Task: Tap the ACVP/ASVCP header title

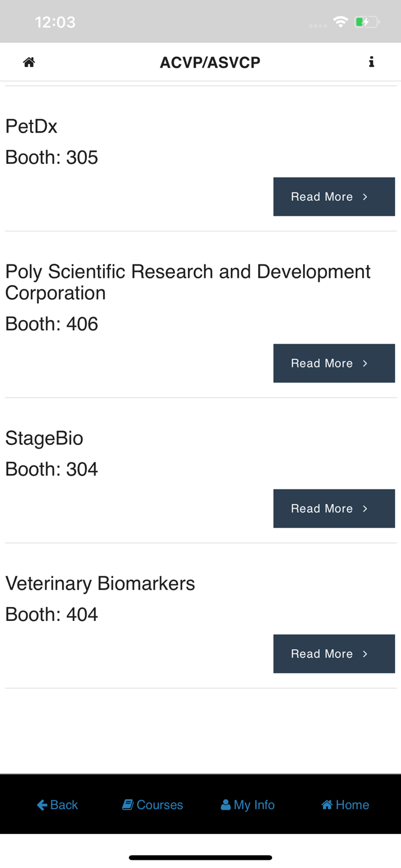Action: click(210, 62)
